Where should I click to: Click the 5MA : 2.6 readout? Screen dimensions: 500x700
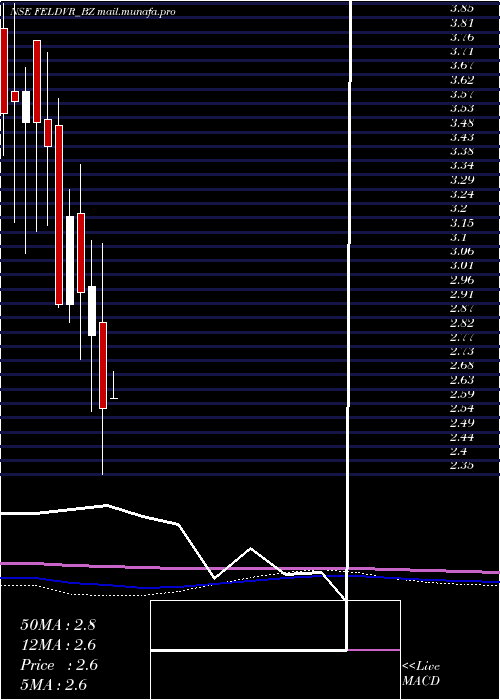tap(53, 685)
